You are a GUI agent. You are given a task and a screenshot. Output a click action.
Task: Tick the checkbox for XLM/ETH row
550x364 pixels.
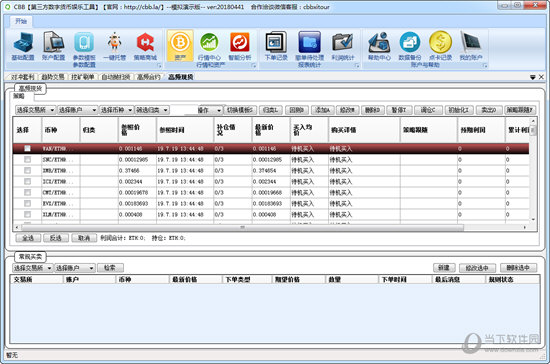point(27,214)
